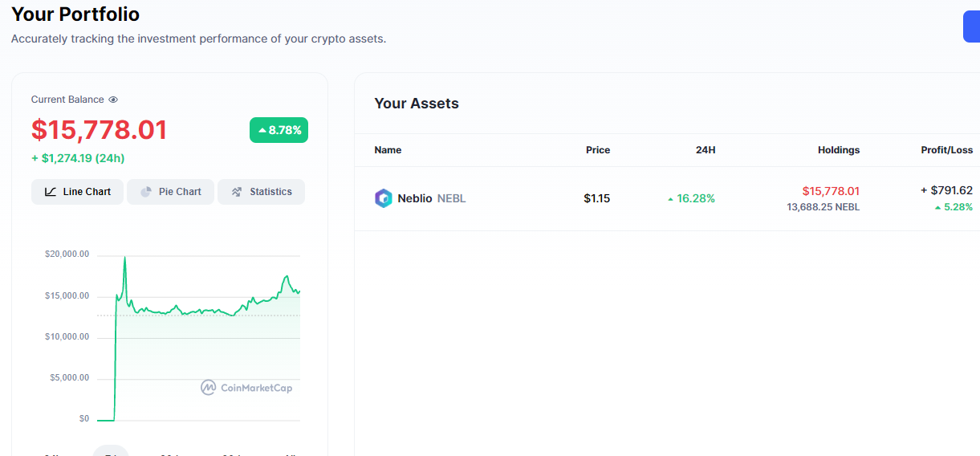Click the line chart icon in Line Chart tab

click(x=51, y=192)
